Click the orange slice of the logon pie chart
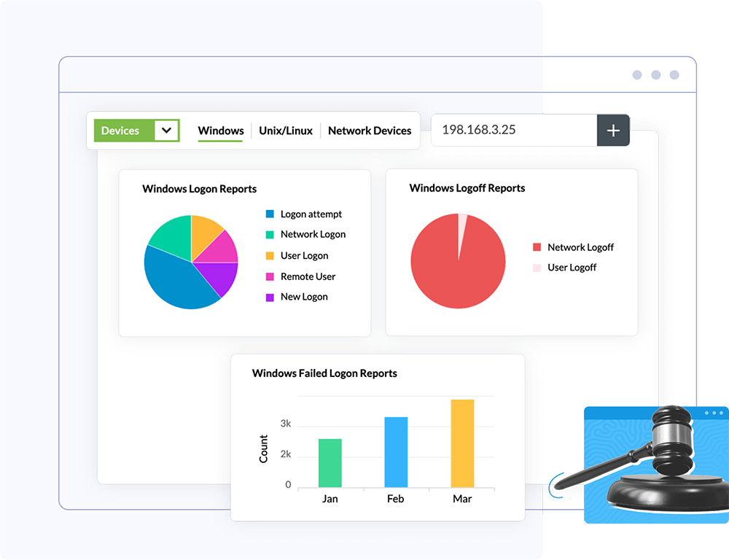 point(203,233)
